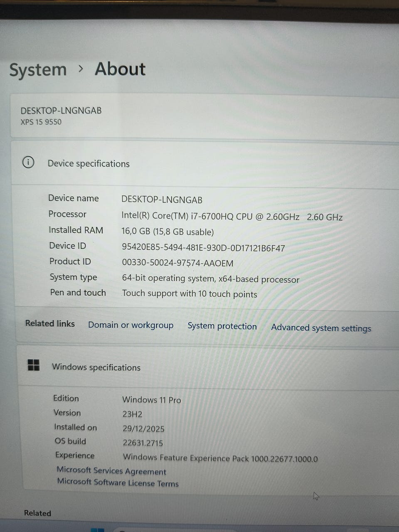Click the Edition label
The height and width of the screenshot is (532, 399).
click(66, 398)
